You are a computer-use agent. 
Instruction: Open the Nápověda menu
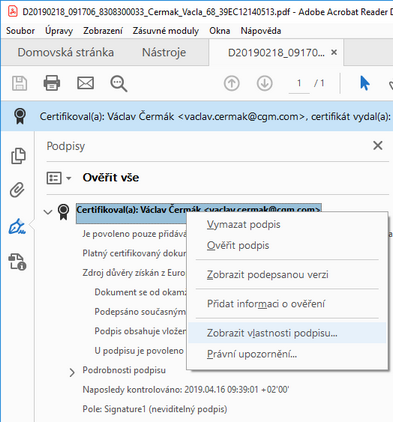261,31
